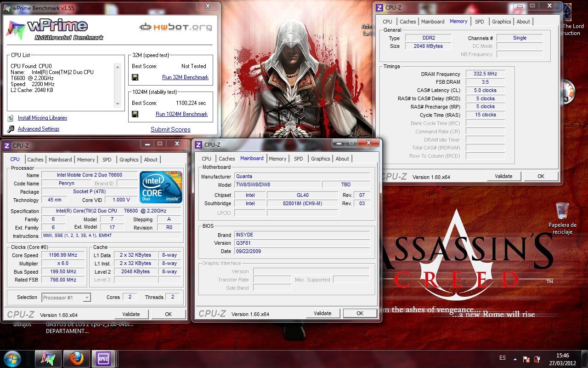Open SPD tab in CPU window
Screen dimensions: 588x368
pyautogui.click(x=107, y=160)
